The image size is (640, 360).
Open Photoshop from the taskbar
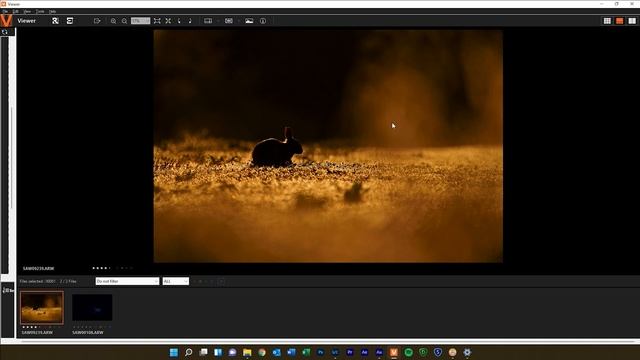tap(320, 352)
